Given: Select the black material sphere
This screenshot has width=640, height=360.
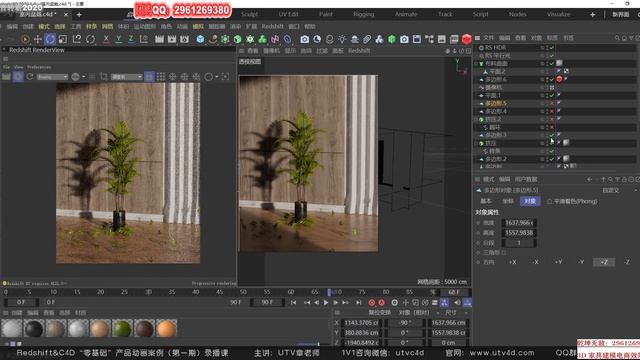Looking at the screenshot, I should click(x=34, y=329).
